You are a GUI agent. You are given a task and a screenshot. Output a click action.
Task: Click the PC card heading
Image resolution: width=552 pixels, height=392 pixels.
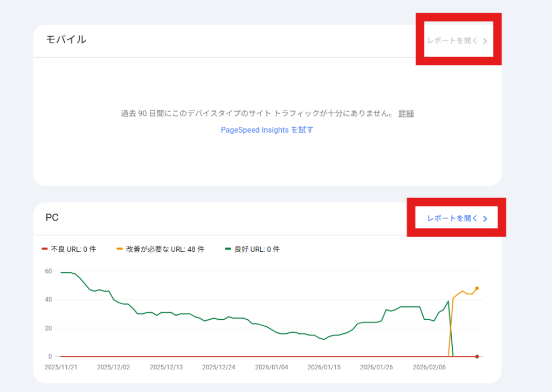[52, 218]
